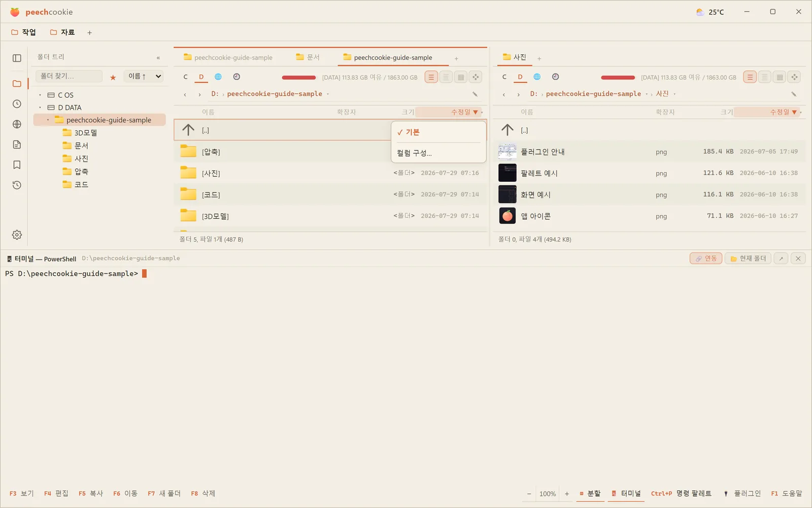This screenshot has width=812, height=508.
Task: Click the globe icon in the left pane toolbar
Action: [x=218, y=77]
